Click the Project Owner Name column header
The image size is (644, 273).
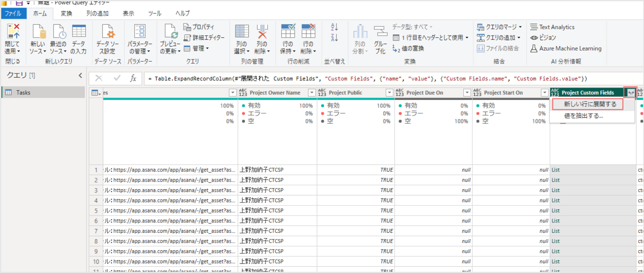pos(275,93)
